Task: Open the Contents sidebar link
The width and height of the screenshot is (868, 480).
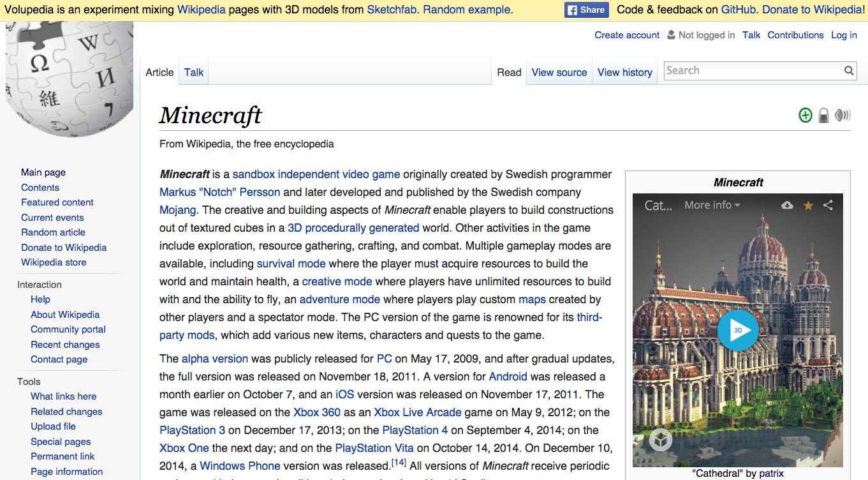Action: (x=40, y=188)
